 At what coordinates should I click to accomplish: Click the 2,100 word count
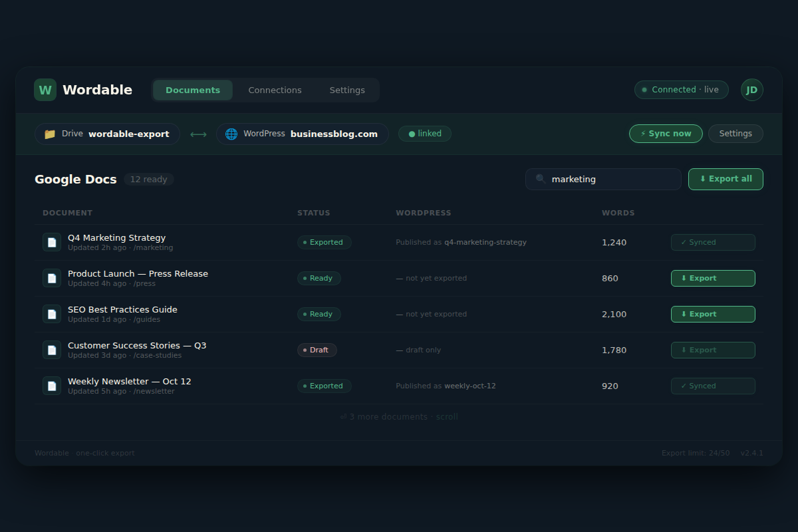(x=614, y=314)
